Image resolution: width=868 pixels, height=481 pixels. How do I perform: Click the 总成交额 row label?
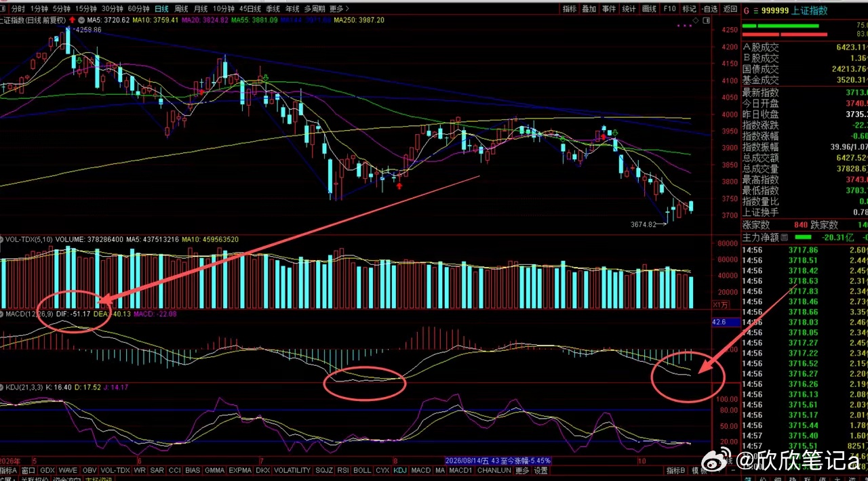point(761,158)
